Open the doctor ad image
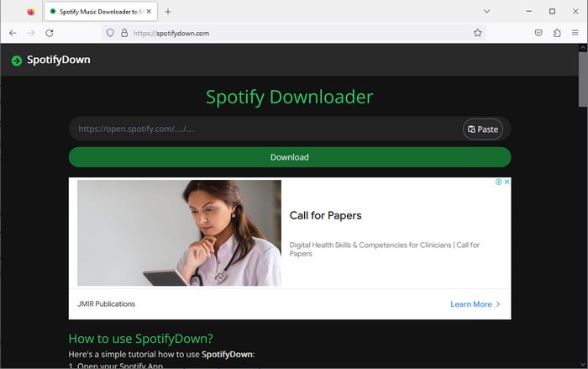This screenshot has height=369, width=588. click(x=179, y=233)
